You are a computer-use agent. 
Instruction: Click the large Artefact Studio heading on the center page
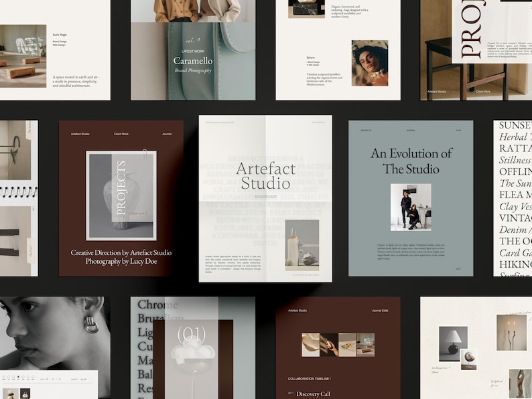[265, 176]
